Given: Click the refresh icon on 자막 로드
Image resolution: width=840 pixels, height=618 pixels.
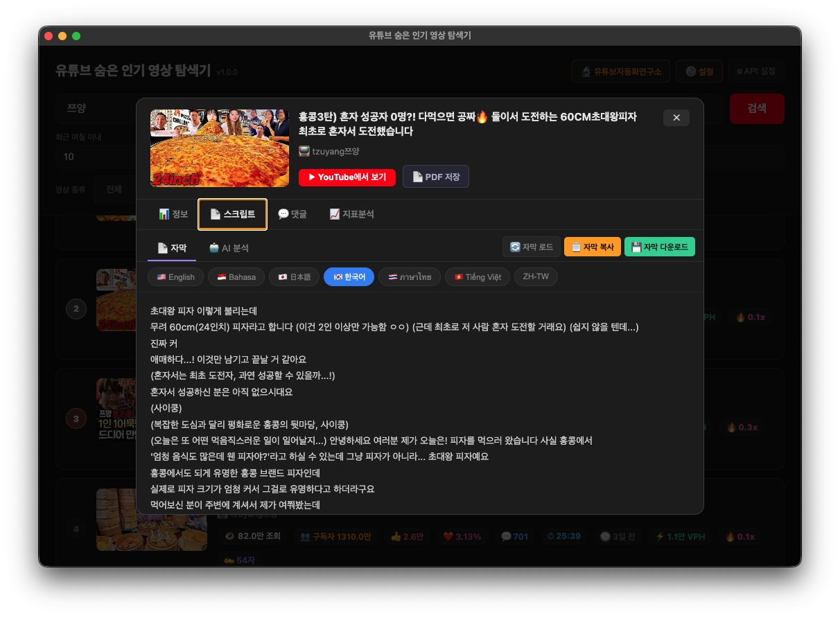Looking at the screenshot, I should (x=515, y=247).
